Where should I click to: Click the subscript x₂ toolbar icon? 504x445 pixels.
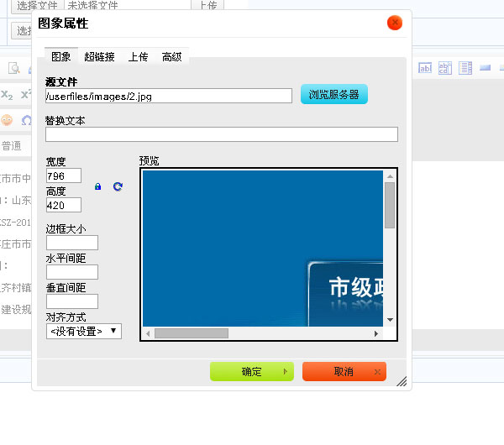click(x=7, y=94)
